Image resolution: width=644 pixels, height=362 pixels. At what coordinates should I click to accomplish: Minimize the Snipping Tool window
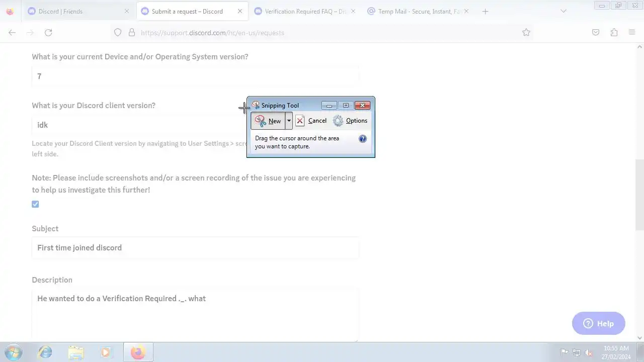(x=329, y=105)
